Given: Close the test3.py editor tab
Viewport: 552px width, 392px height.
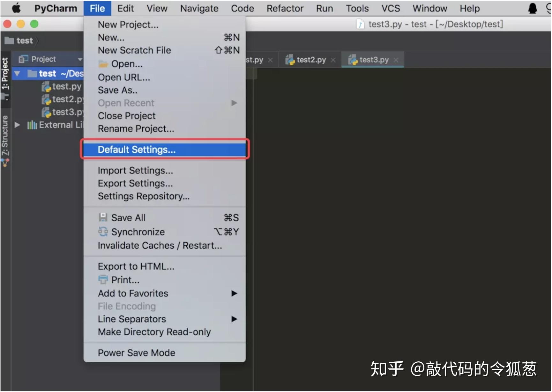Looking at the screenshot, I should pyautogui.click(x=396, y=60).
